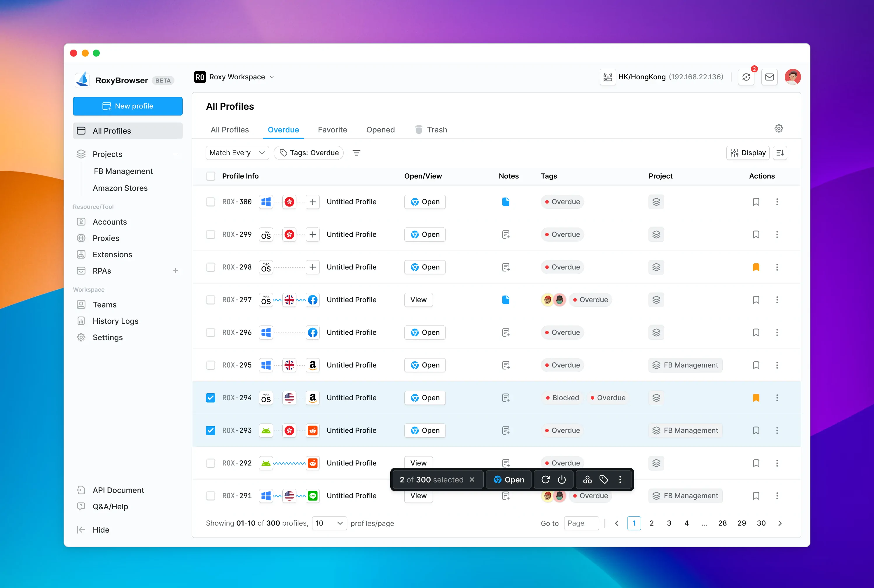Remove the orange bookmark on ROX-298
This screenshot has height=588, width=874.
756,267
